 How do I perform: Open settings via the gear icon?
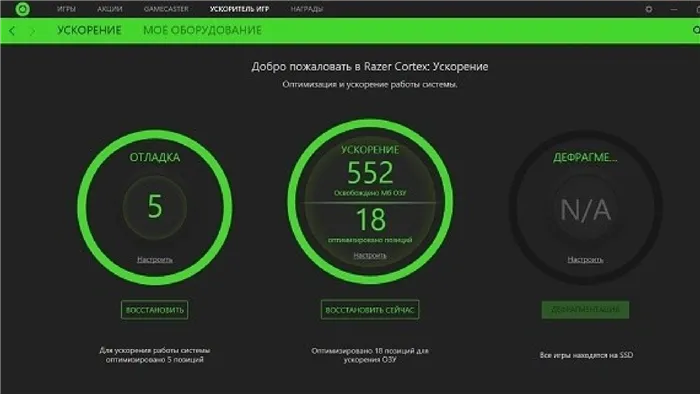[649, 9]
